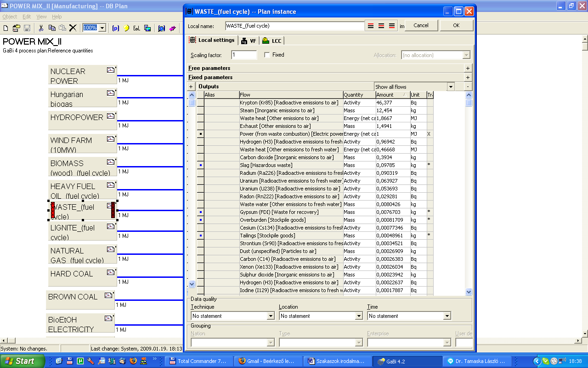Click the center-align icon beside Local name

tap(381, 26)
